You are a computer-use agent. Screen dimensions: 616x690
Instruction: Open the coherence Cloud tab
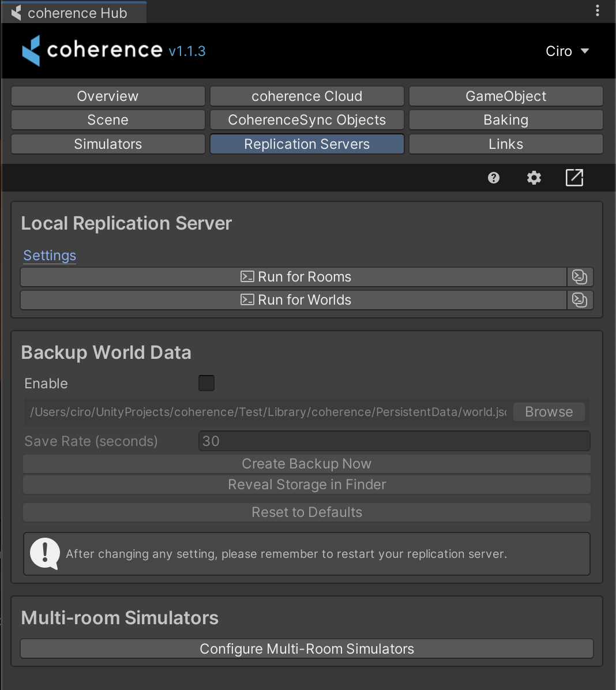[307, 96]
